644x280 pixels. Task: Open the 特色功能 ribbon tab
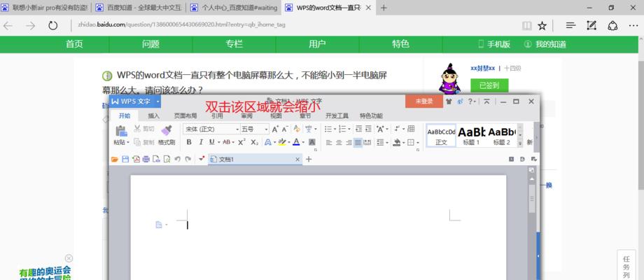371,115
